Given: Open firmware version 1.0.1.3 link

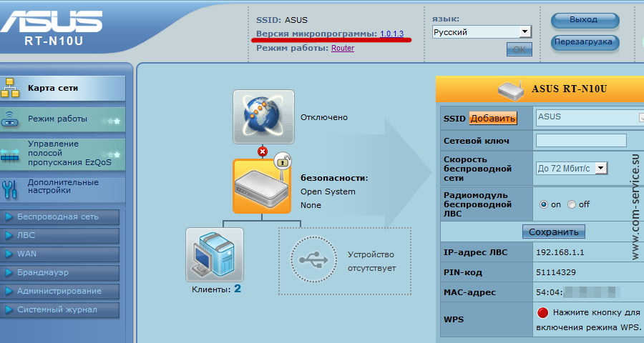Looking at the screenshot, I should point(392,34).
